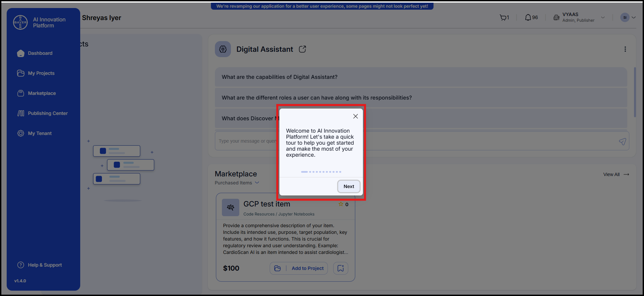Click the Help & Support question icon
The image size is (644, 296).
tap(21, 265)
